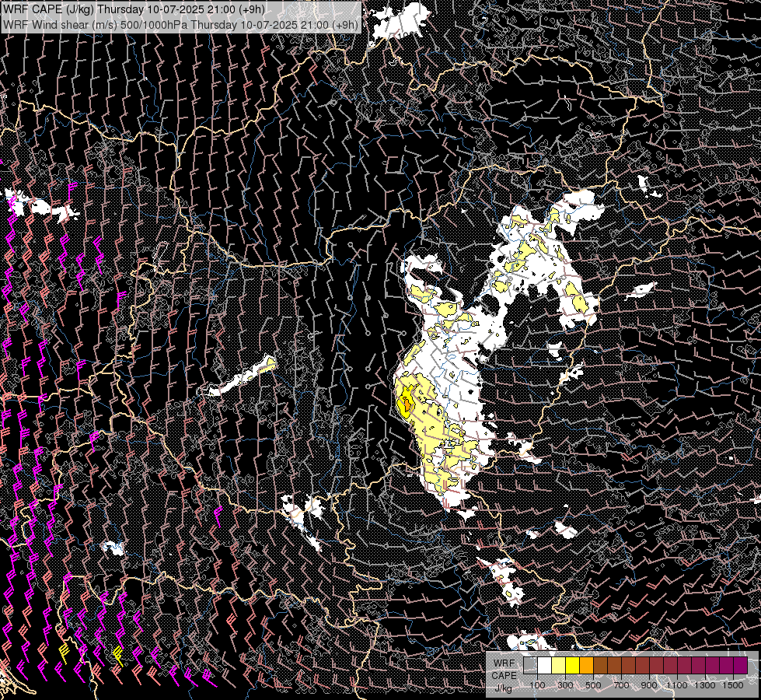
Task: Select the bright yellow legend swatch
Action: tap(573, 665)
